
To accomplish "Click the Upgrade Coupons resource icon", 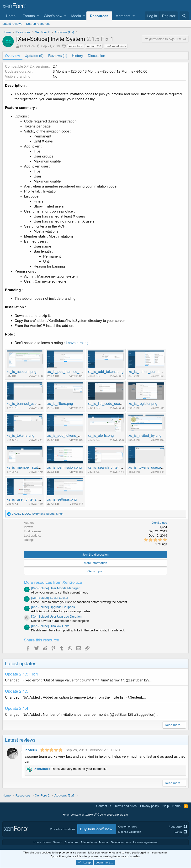I will [x=27, y=608].
